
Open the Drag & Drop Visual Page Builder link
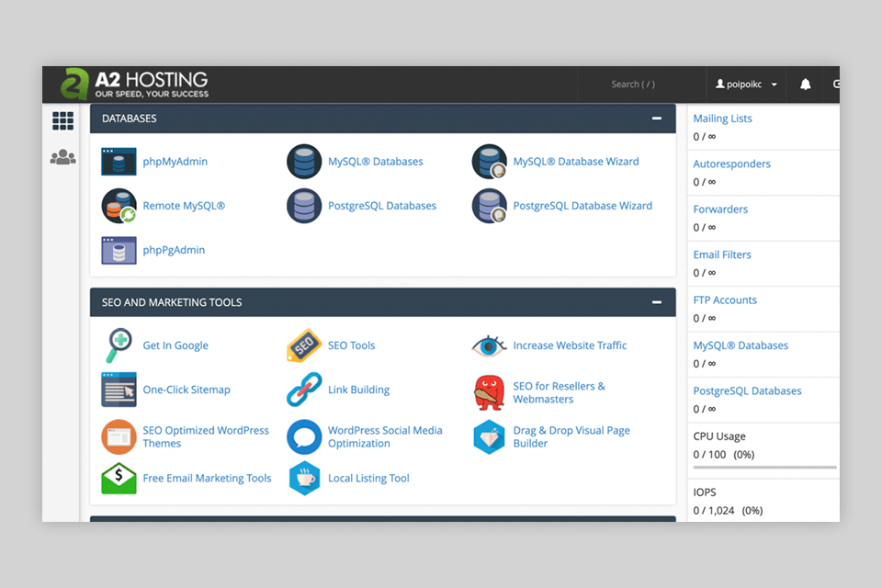tap(571, 436)
